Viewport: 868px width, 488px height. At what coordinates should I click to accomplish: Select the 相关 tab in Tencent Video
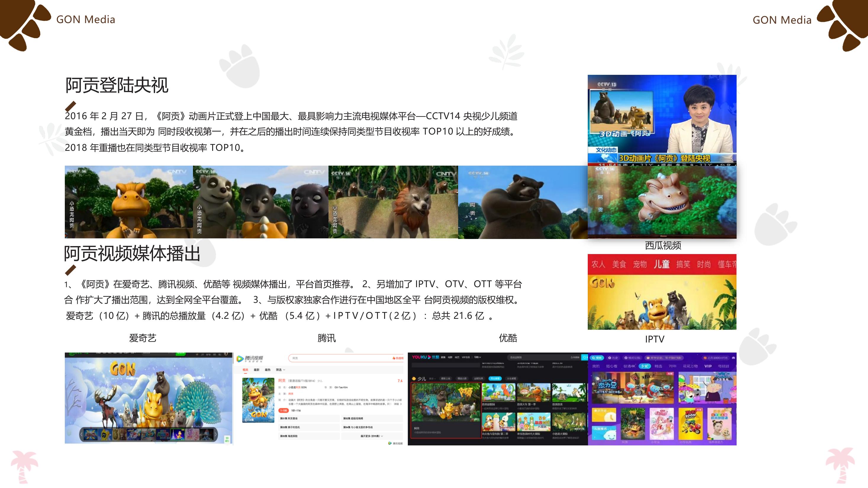(x=246, y=370)
